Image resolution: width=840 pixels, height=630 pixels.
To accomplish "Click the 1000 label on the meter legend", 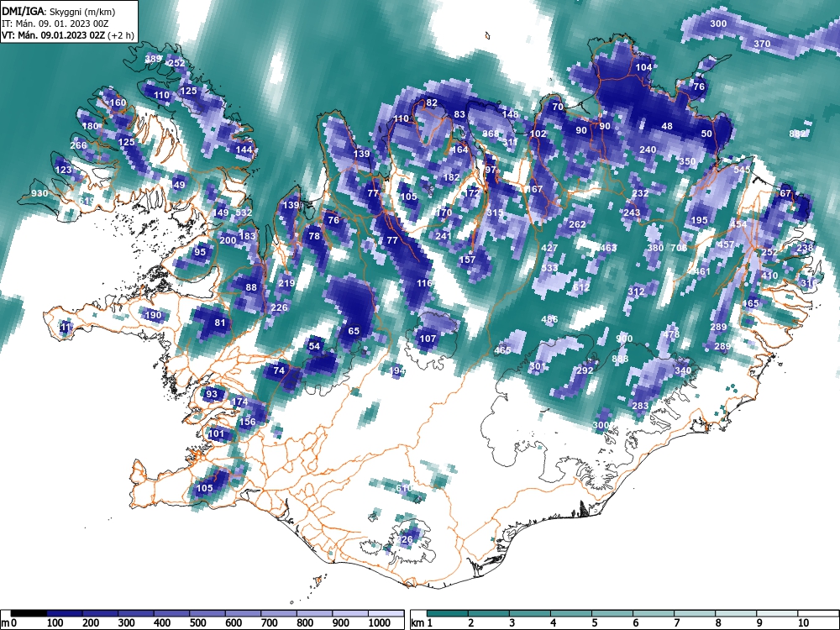I will 380,623.
